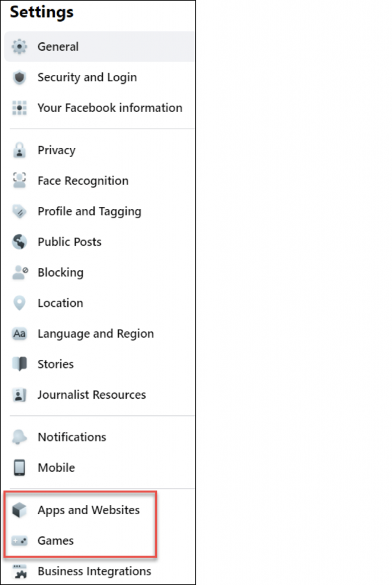This screenshot has width=392, height=585.
Task: Click the Public Posts globe icon
Action: [x=19, y=242]
